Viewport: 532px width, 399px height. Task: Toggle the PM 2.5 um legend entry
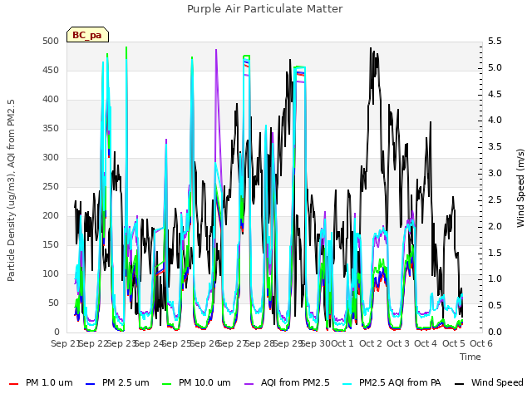[117, 383]
